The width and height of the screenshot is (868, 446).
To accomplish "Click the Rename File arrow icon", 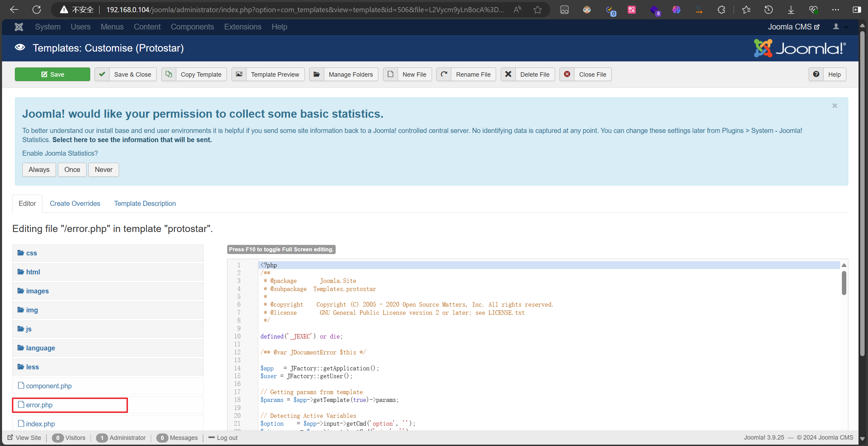I will (x=444, y=74).
